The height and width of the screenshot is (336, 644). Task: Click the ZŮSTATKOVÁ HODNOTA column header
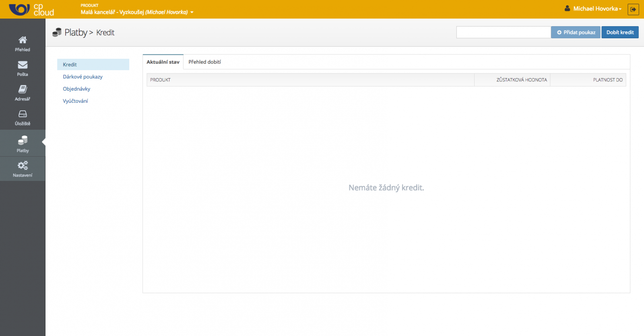coord(512,80)
